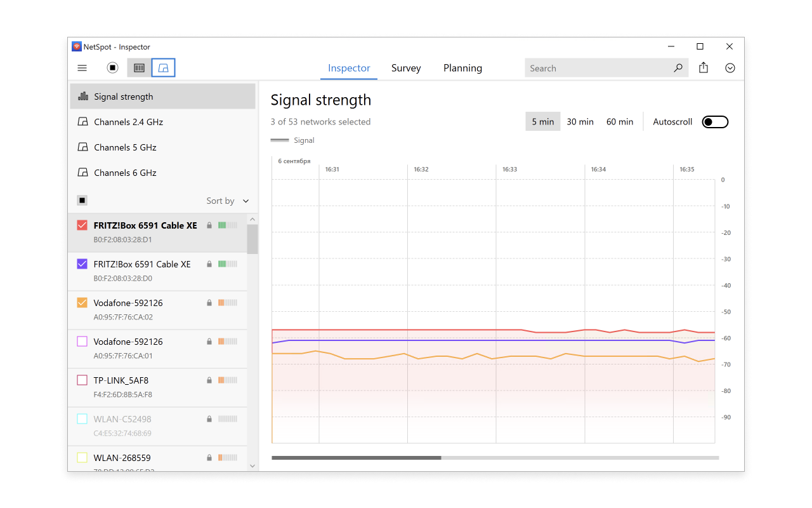Click the chart's horizontal timeline scrollbar
The image size is (812, 508).
click(x=356, y=457)
